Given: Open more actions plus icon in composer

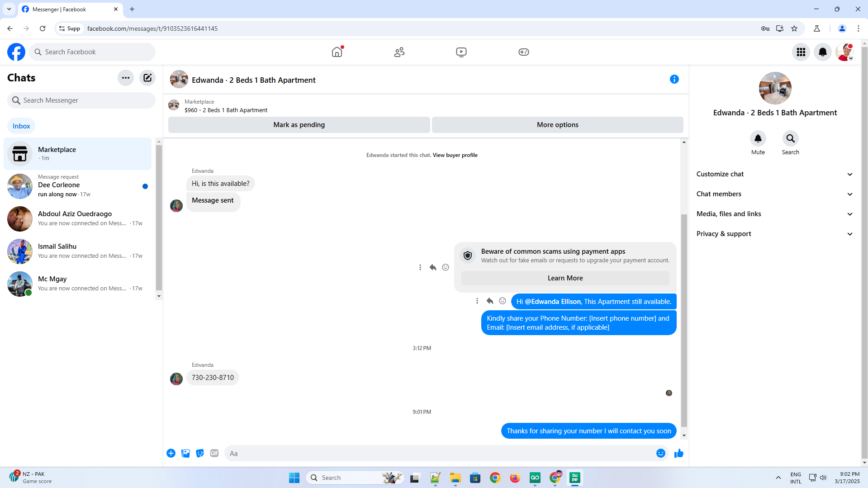Looking at the screenshot, I should 171,453.
